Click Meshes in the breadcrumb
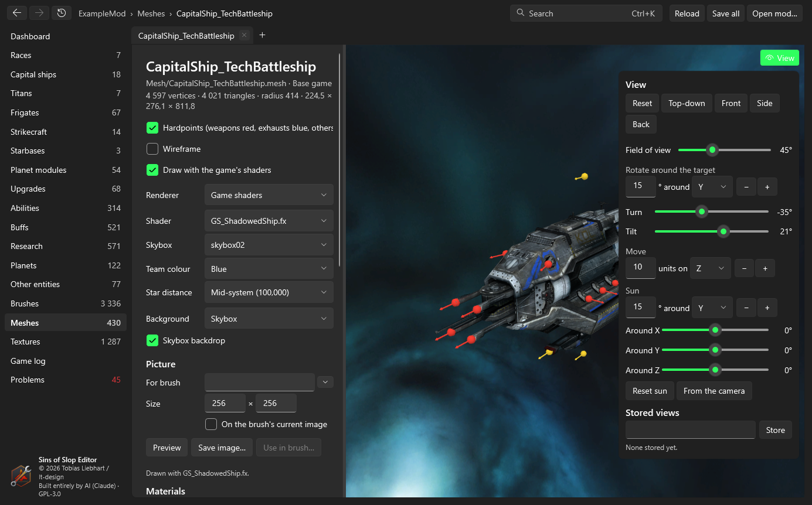Image resolution: width=812 pixels, height=505 pixels. pos(151,13)
